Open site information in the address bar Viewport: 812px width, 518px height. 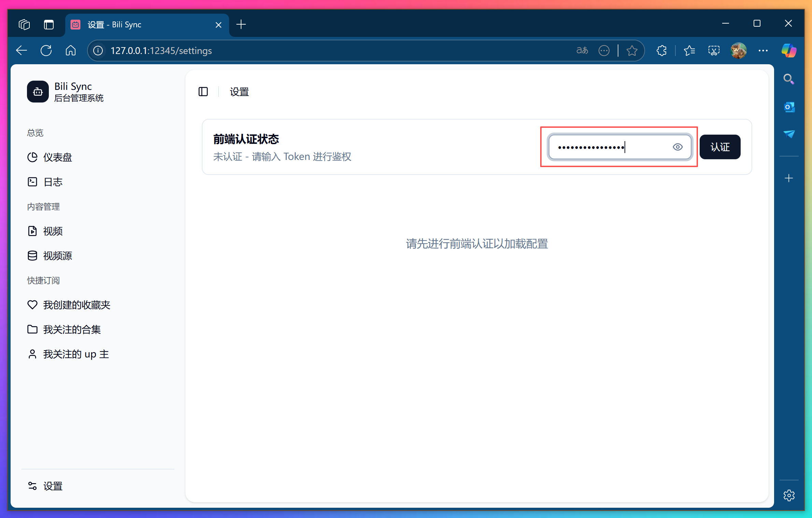[98, 51]
